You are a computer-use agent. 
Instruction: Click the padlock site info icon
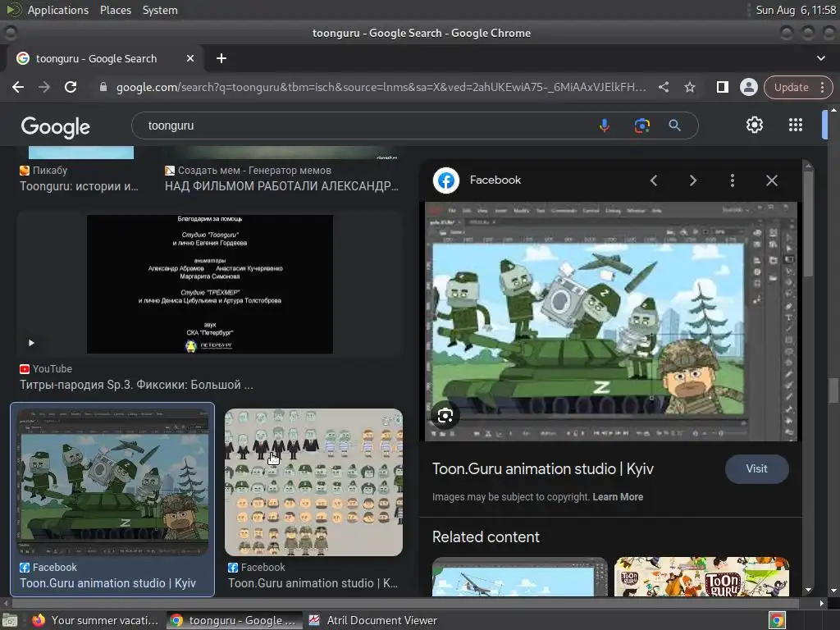(x=103, y=87)
